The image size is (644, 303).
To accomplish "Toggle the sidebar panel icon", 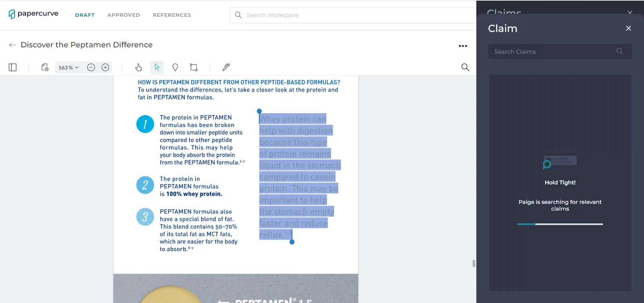I will pyautogui.click(x=12, y=67).
